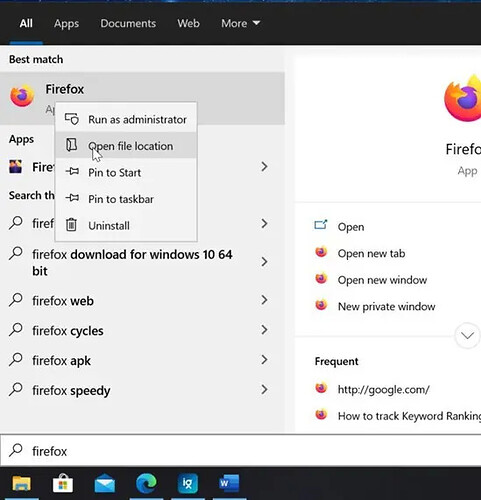481x500 pixels.
Task: Switch to the Apps filter tab
Action: click(x=66, y=24)
